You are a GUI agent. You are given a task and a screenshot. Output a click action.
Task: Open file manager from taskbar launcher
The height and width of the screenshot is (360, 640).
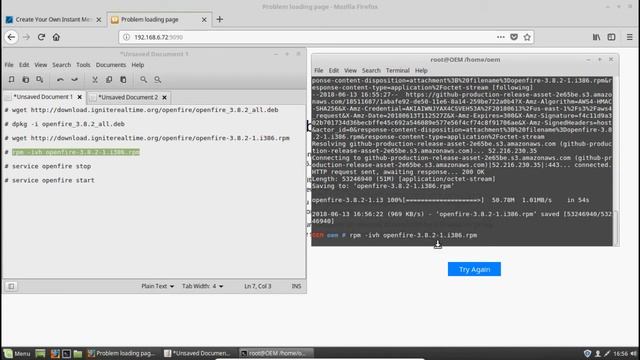tap(78, 353)
